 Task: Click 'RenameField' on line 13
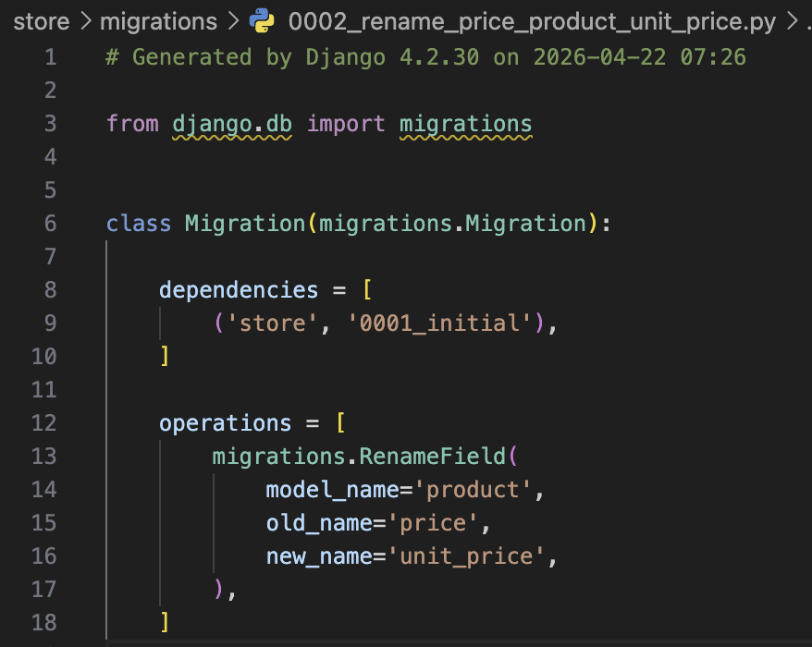coord(433,457)
